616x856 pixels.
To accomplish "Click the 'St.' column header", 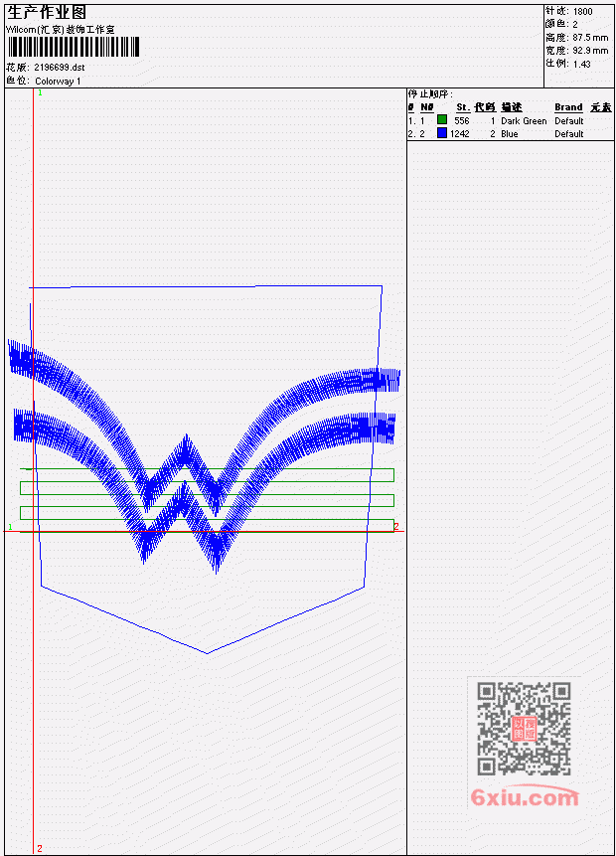I will [463, 107].
